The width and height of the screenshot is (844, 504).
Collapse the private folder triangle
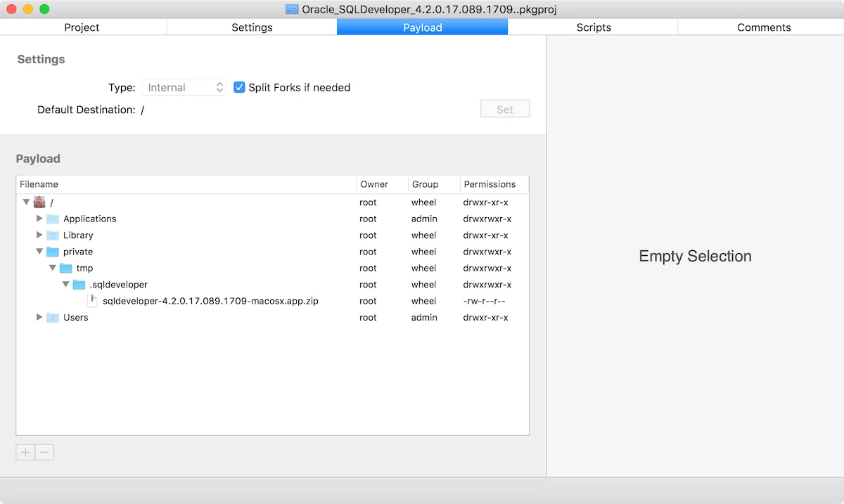39,252
